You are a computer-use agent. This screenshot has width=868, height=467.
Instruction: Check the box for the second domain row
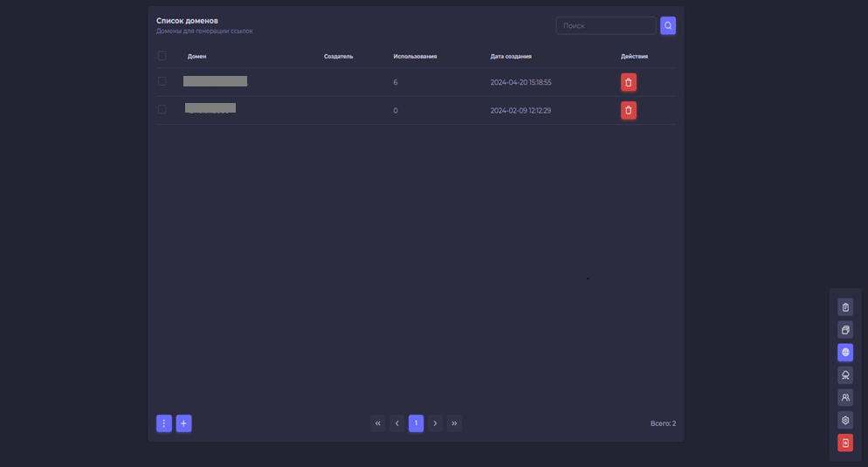click(162, 110)
